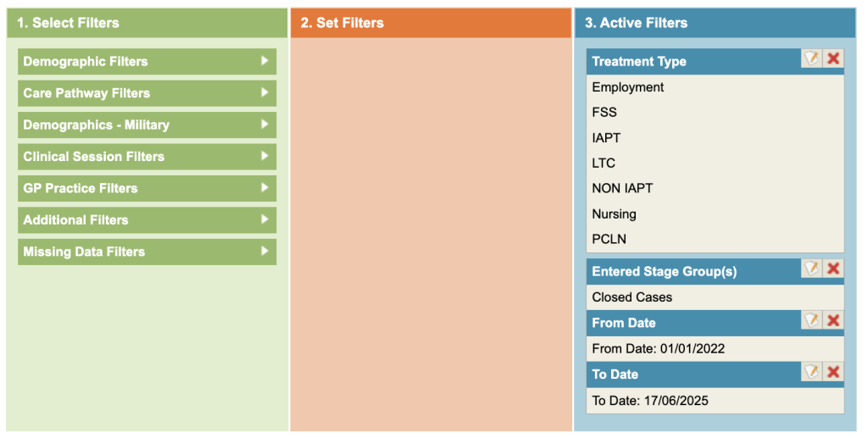
Task: Edit the From Date filter
Action: (x=812, y=320)
